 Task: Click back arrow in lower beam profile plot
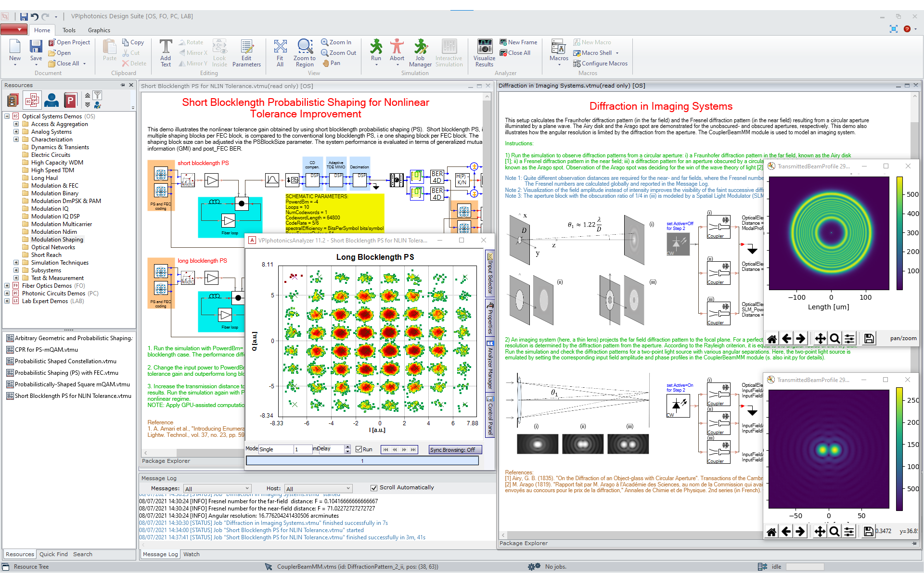click(786, 531)
